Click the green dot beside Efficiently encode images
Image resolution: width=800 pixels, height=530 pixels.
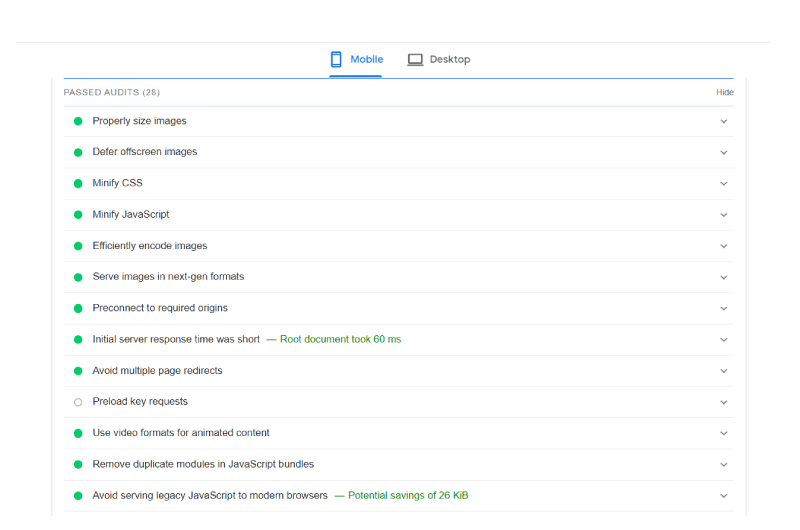(78, 246)
